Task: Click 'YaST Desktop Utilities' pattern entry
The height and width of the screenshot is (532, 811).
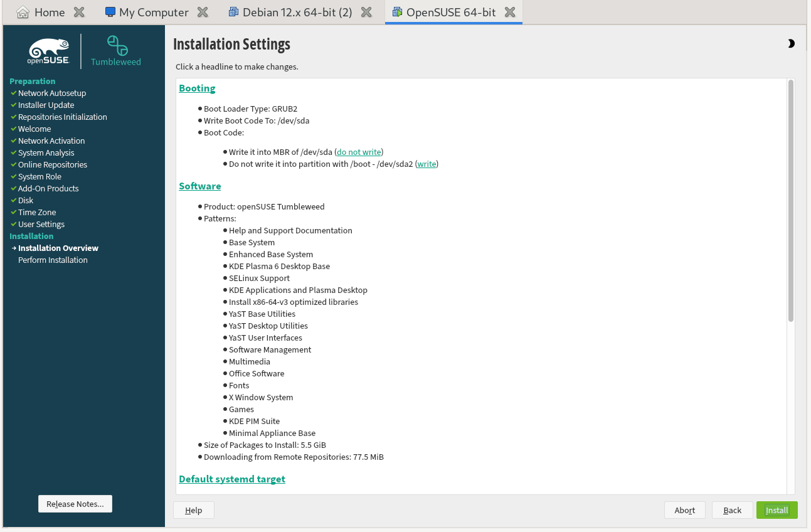Action: point(268,326)
